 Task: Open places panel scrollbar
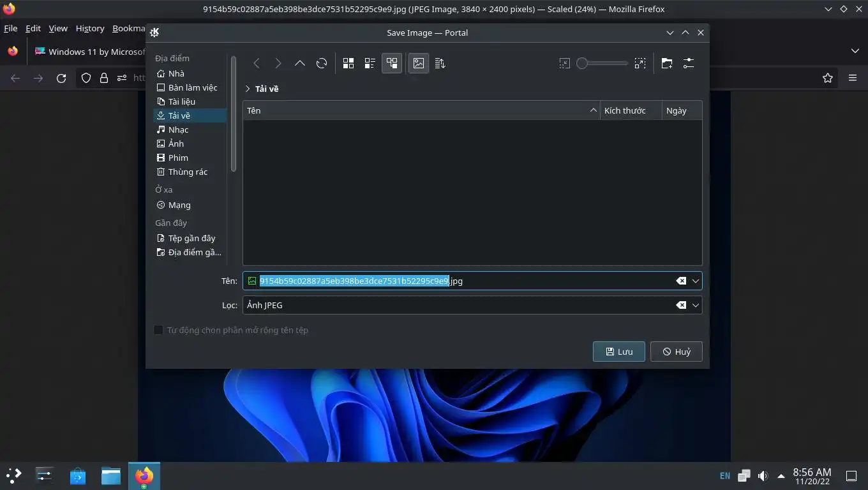[x=234, y=114]
